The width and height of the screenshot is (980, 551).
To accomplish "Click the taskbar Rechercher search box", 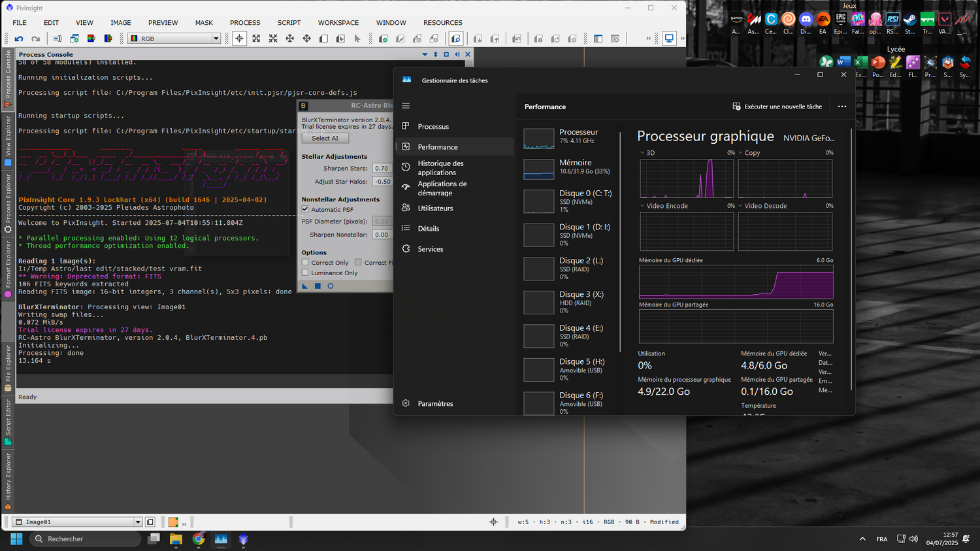I will (x=86, y=539).
